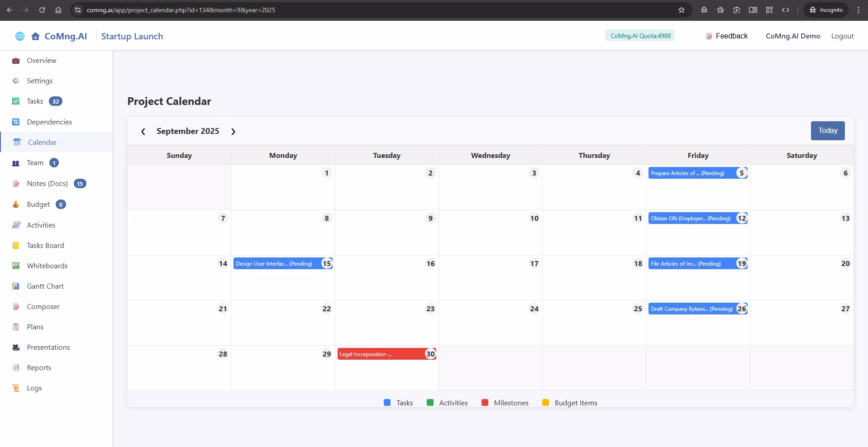Click the Logs scroll icon
The width and height of the screenshot is (868, 447).
(16, 388)
